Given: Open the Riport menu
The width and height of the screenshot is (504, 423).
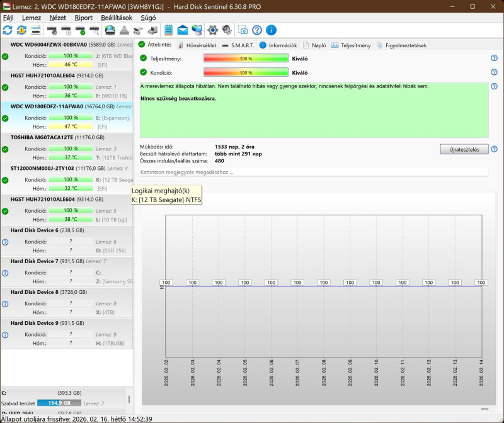Looking at the screenshot, I should click(x=84, y=18).
